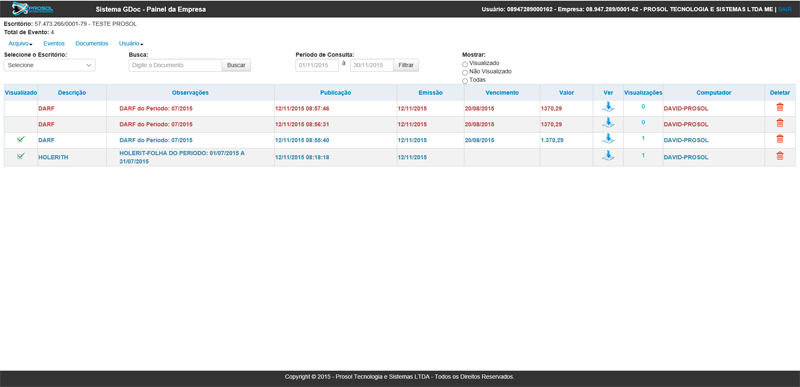800x387 pixels.
Task: Select the Não Visualizado radio option
Action: pos(465,72)
